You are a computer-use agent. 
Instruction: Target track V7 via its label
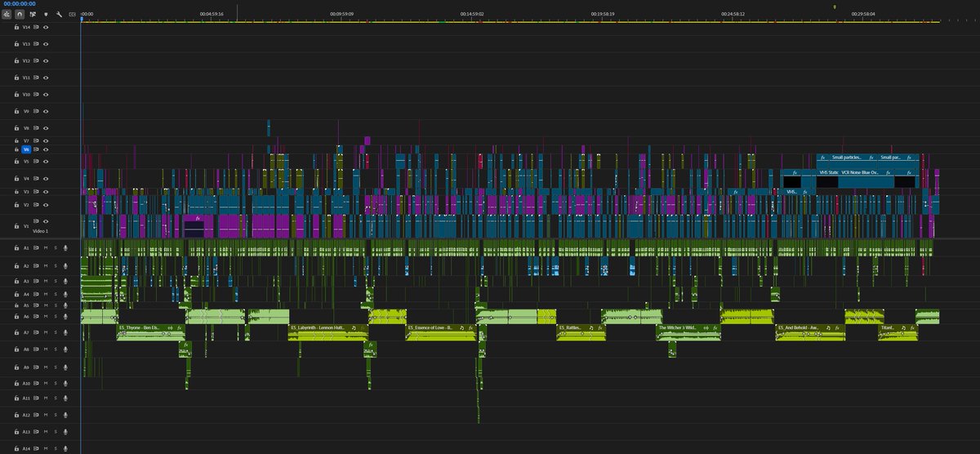coord(26,141)
